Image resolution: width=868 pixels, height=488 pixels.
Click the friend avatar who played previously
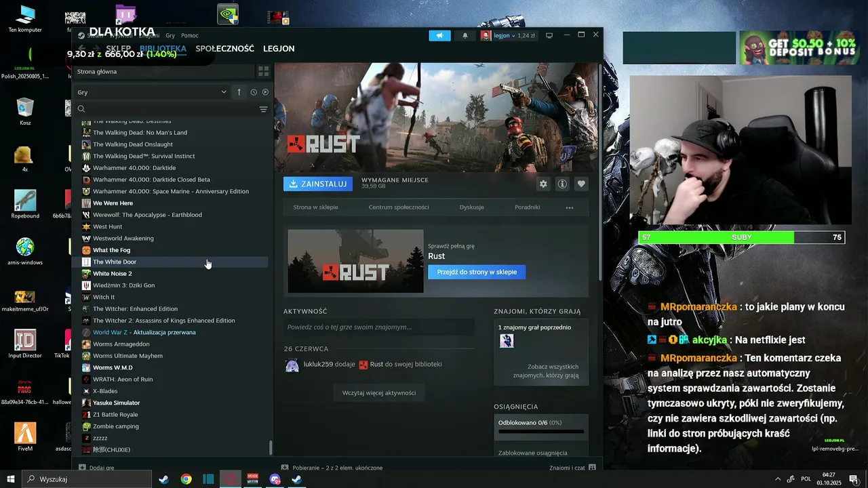click(507, 341)
